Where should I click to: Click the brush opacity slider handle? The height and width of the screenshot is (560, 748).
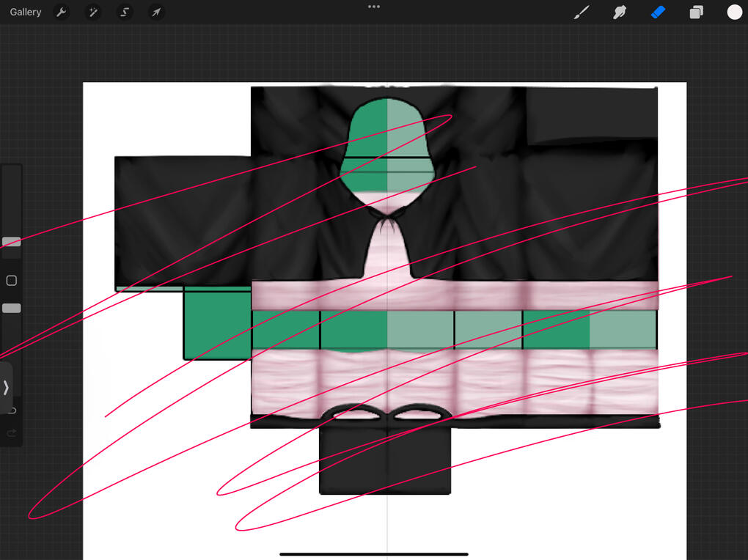pyautogui.click(x=11, y=309)
